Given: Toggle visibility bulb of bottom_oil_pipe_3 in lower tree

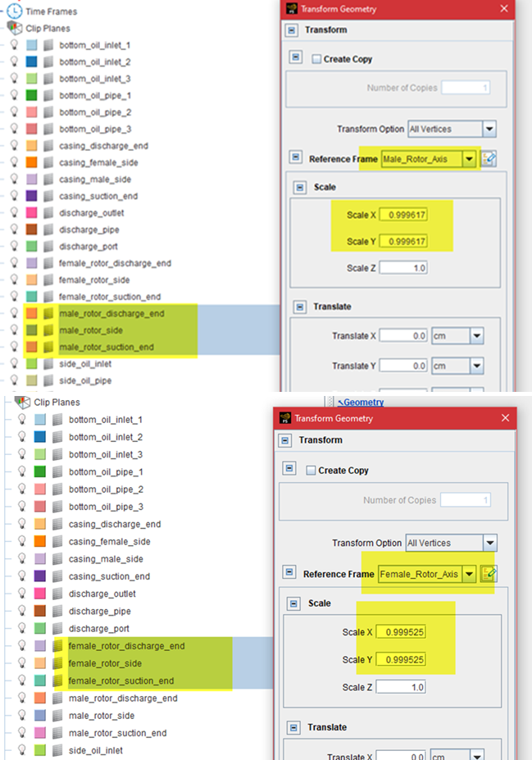Looking at the screenshot, I should 22,506.
